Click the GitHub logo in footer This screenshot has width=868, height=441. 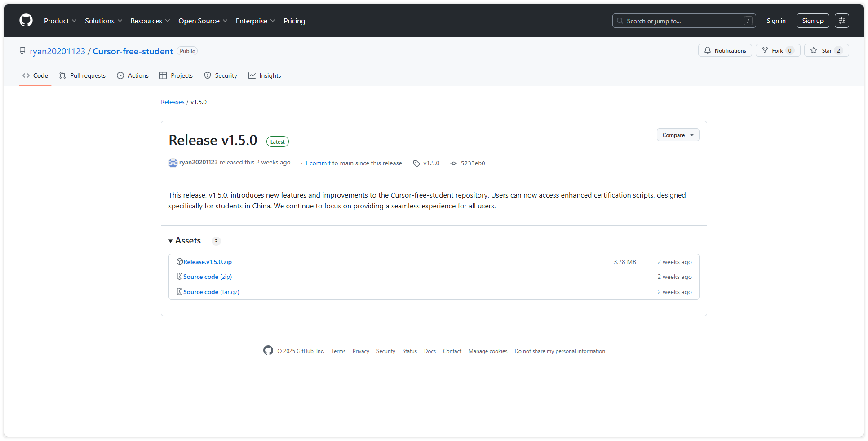coord(268,351)
